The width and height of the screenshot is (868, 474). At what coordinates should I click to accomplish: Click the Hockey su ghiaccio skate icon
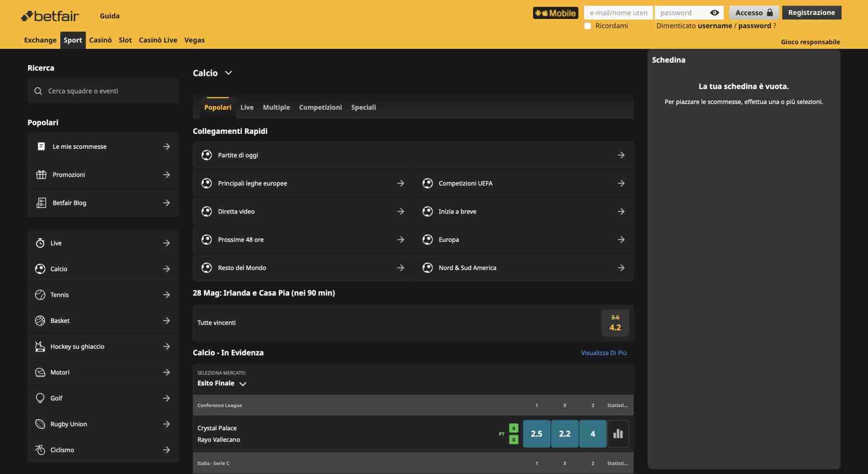40,346
